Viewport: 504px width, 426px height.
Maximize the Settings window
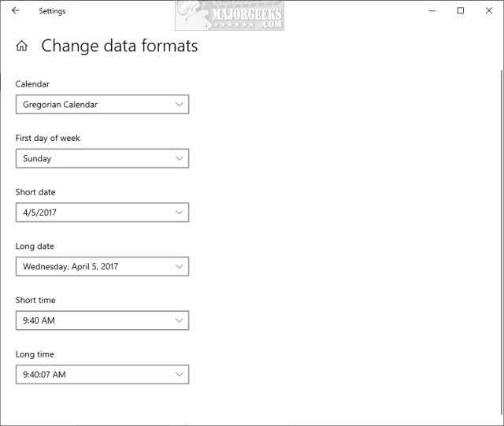[x=461, y=11]
